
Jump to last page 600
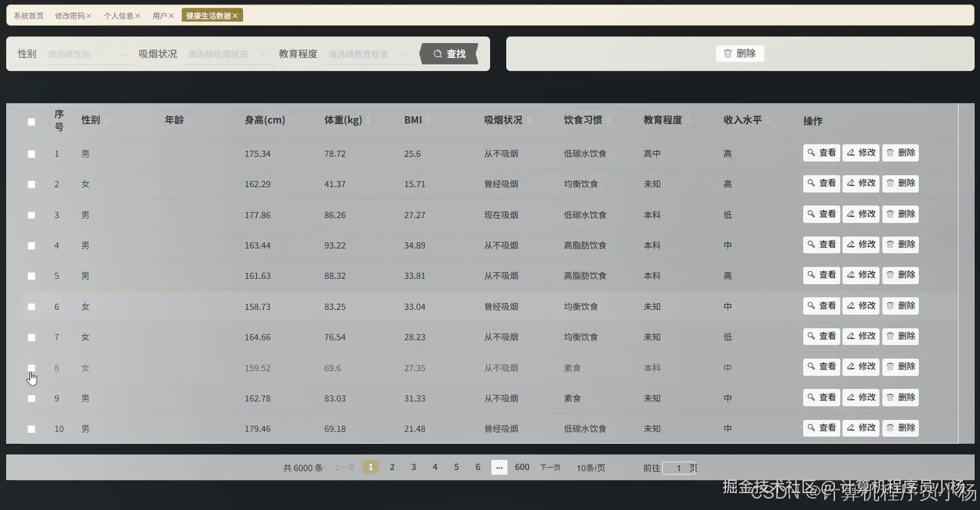pos(522,467)
